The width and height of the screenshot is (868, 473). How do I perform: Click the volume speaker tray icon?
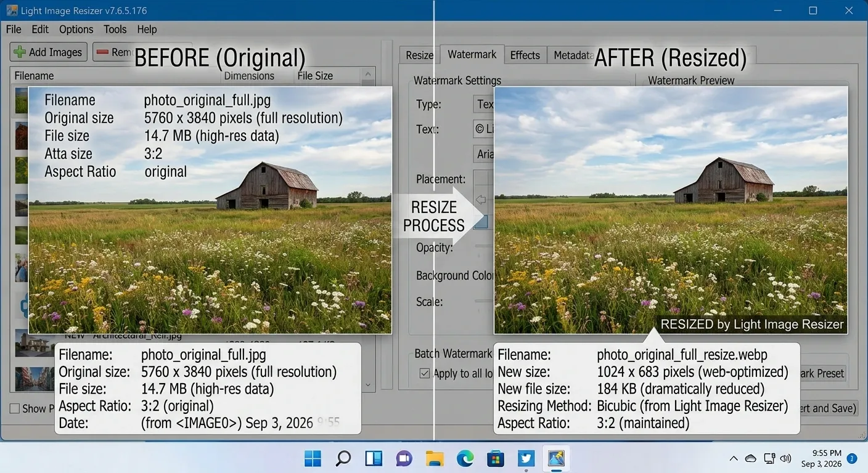(786, 458)
